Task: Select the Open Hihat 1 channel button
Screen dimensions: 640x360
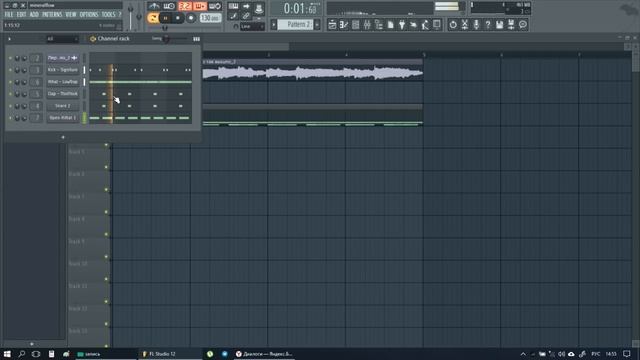Action: (x=62, y=118)
